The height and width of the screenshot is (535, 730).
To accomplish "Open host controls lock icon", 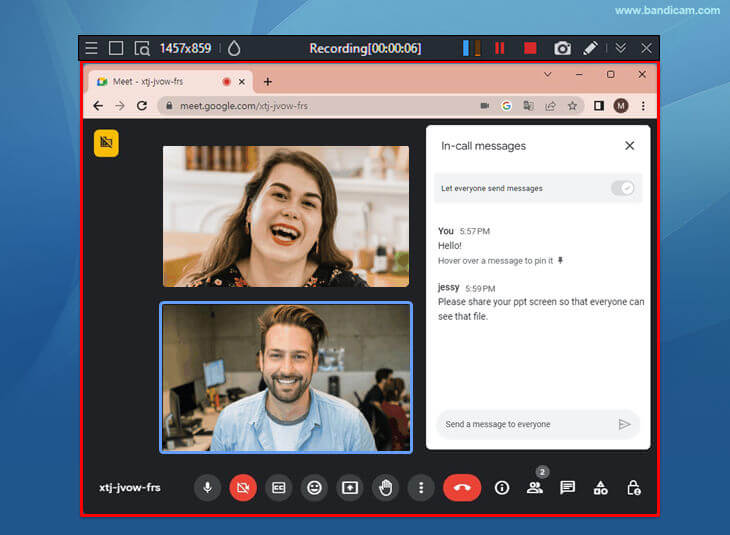I will (634, 488).
